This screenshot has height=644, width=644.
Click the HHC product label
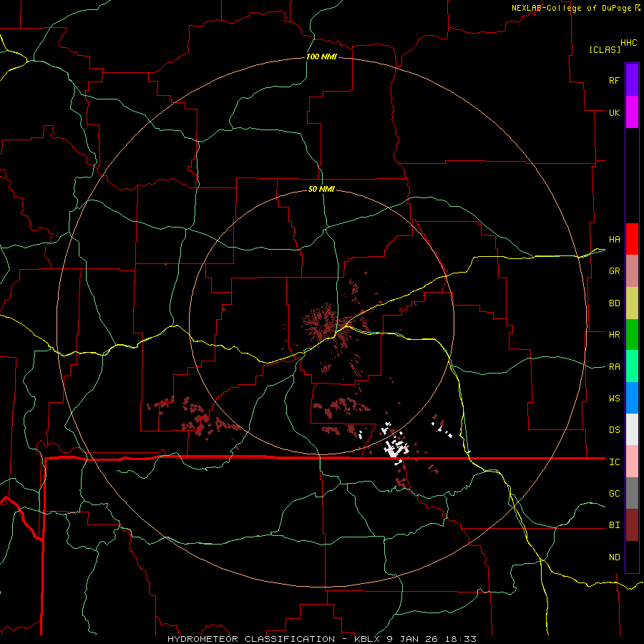(629, 43)
